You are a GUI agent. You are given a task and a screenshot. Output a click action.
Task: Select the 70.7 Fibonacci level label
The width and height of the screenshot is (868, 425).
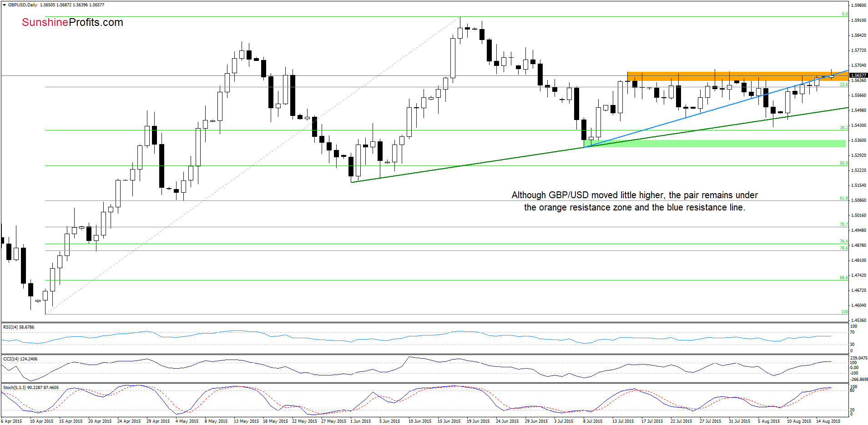pos(843,225)
